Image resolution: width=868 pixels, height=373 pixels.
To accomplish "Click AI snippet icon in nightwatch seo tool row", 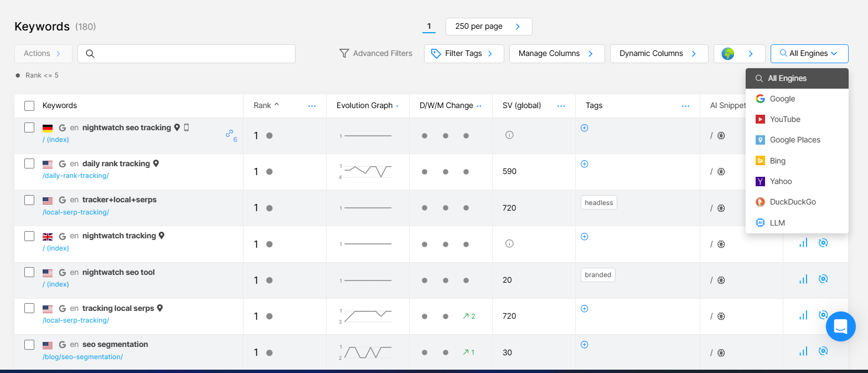I will coord(721,280).
